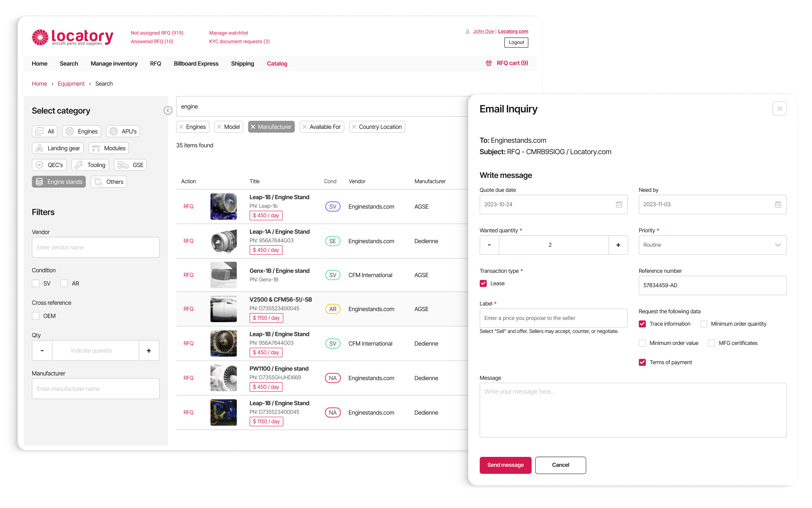
Task: Close the Email Inquiry dialog
Action: (779, 108)
